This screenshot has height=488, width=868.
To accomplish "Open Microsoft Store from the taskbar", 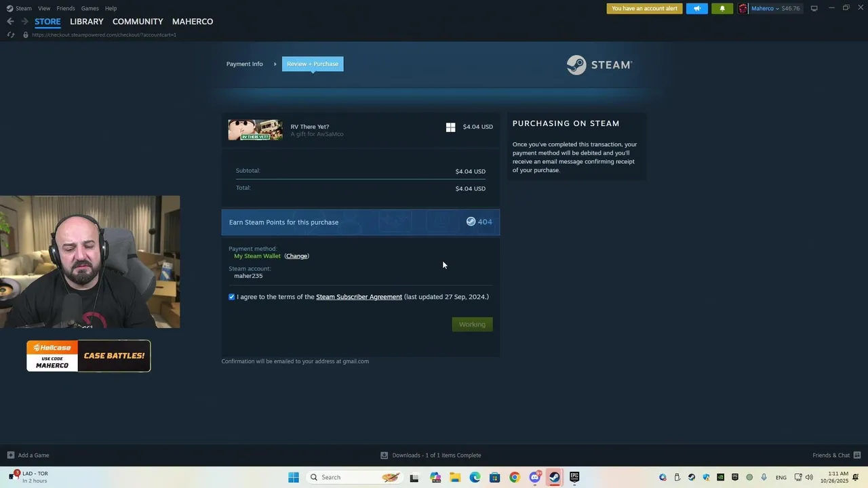I will coord(495,477).
